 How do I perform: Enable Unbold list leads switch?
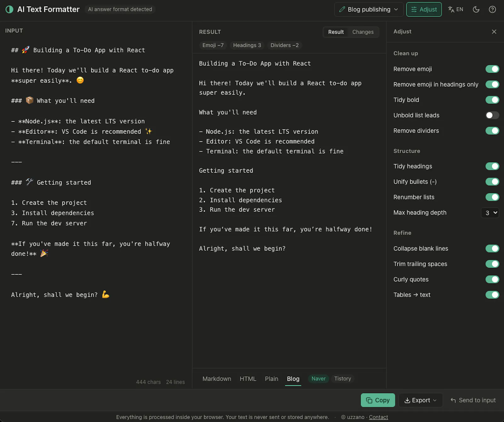(x=492, y=115)
